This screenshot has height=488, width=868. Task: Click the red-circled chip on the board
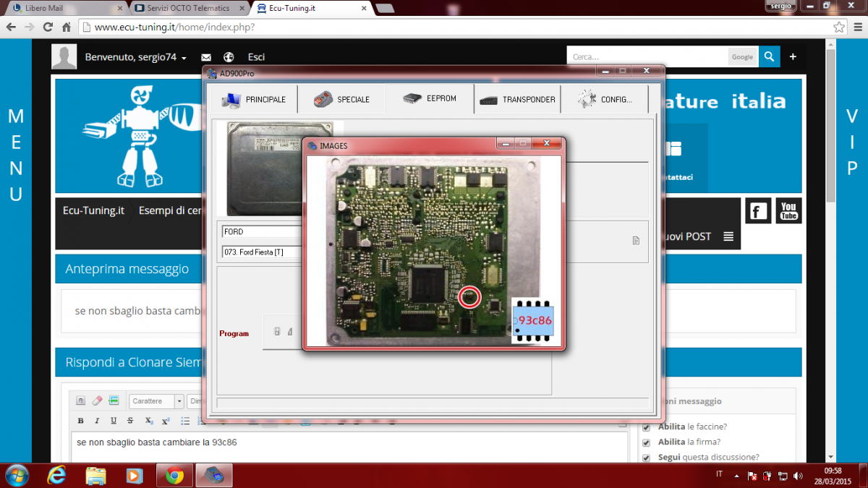[470, 296]
